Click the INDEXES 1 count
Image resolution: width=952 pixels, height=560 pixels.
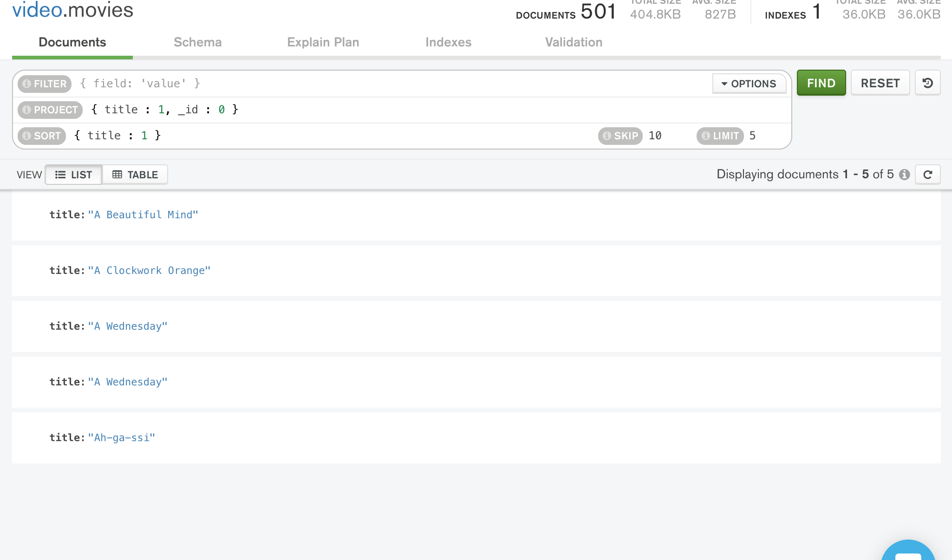[793, 12]
